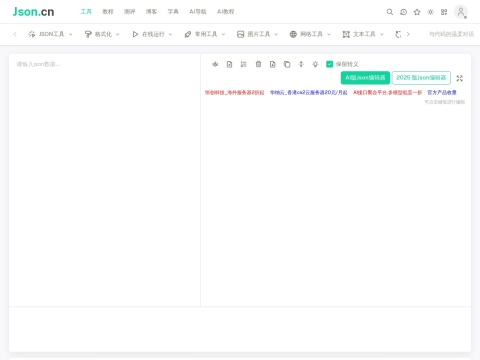This screenshot has width=480, height=360.
Task: Expand the JSON工具 dropdown
Action: pos(50,34)
